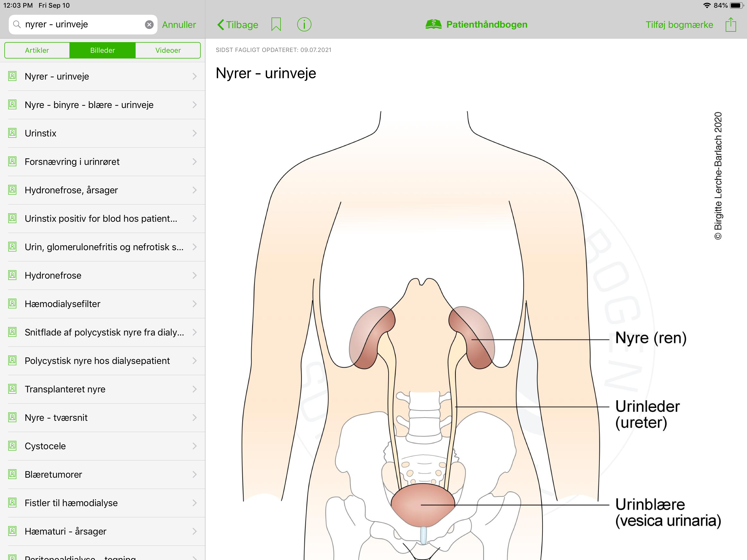Switch to the Videoer tab
The width and height of the screenshot is (747, 560).
[168, 50]
